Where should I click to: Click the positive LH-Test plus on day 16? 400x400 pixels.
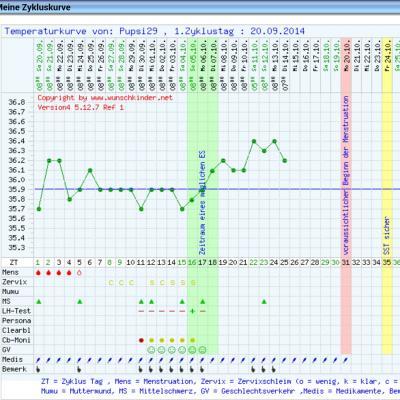[x=192, y=311]
